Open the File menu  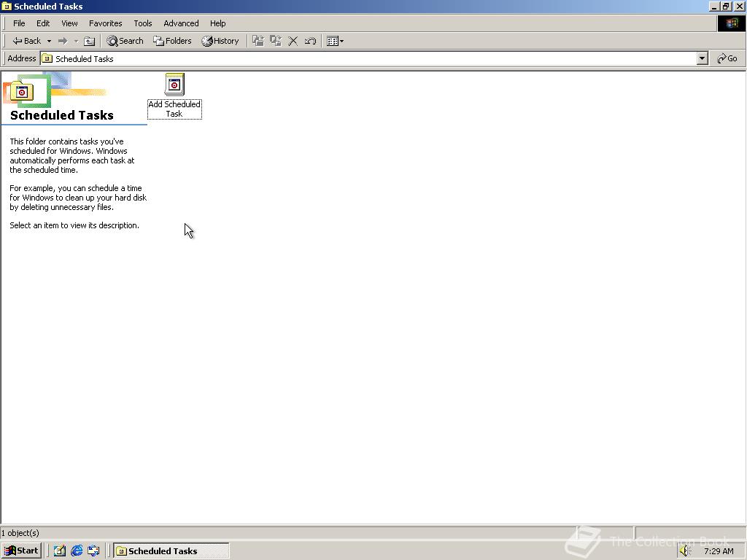(19, 23)
